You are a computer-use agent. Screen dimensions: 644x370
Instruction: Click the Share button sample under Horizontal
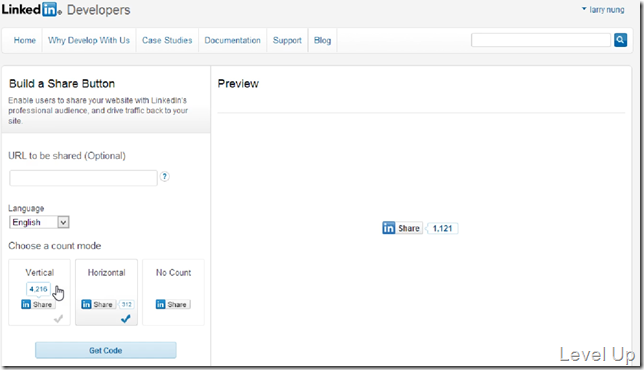98,304
